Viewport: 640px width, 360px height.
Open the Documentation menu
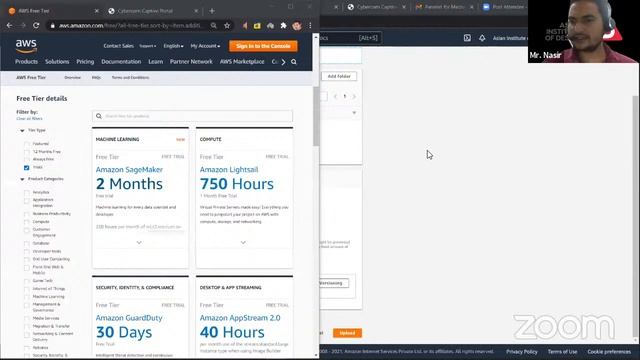tap(121, 62)
